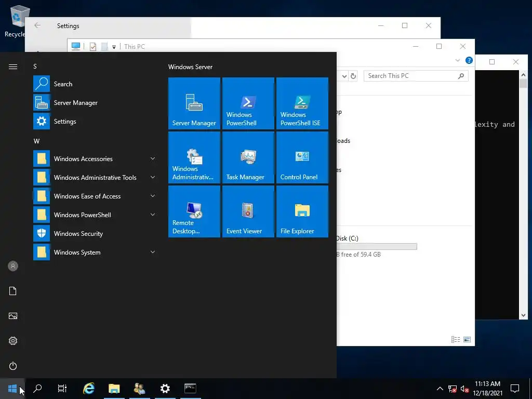Click the W letter header in app list
The height and width of the screenshot is (399, 532).
click(36, 141)
